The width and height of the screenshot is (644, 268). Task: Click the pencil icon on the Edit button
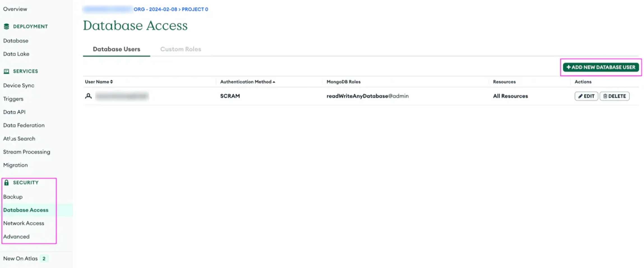(580, 96)
